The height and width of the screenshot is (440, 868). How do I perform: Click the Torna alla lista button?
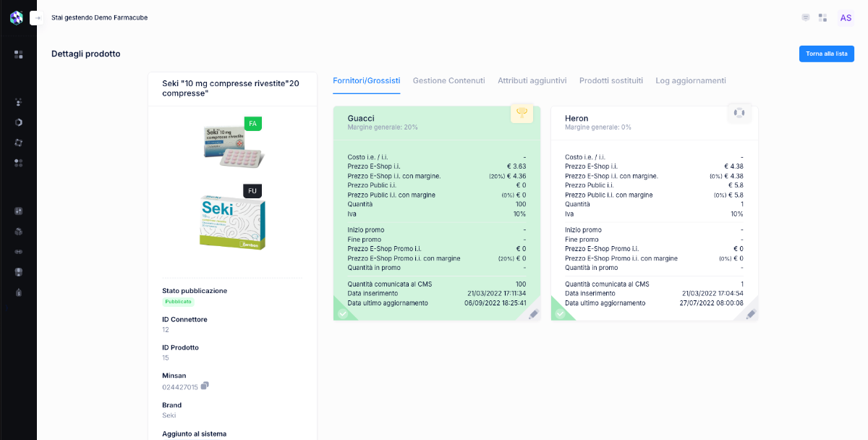826,54
